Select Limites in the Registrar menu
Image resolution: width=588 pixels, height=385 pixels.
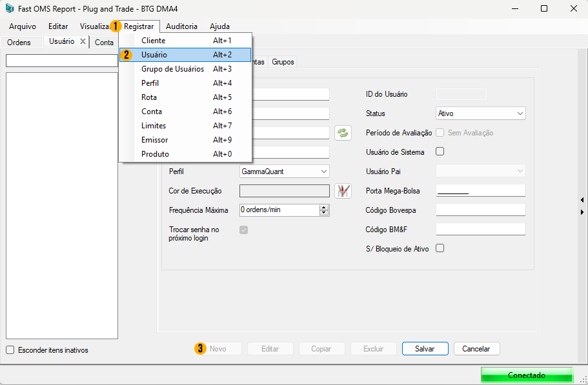point(185,126)
